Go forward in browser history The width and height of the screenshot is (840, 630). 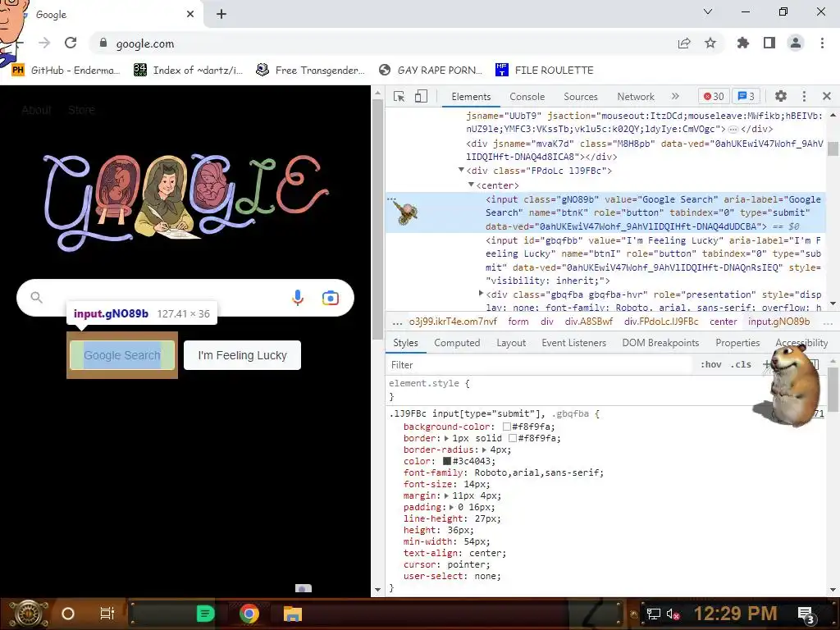click(x=44, y=43)
